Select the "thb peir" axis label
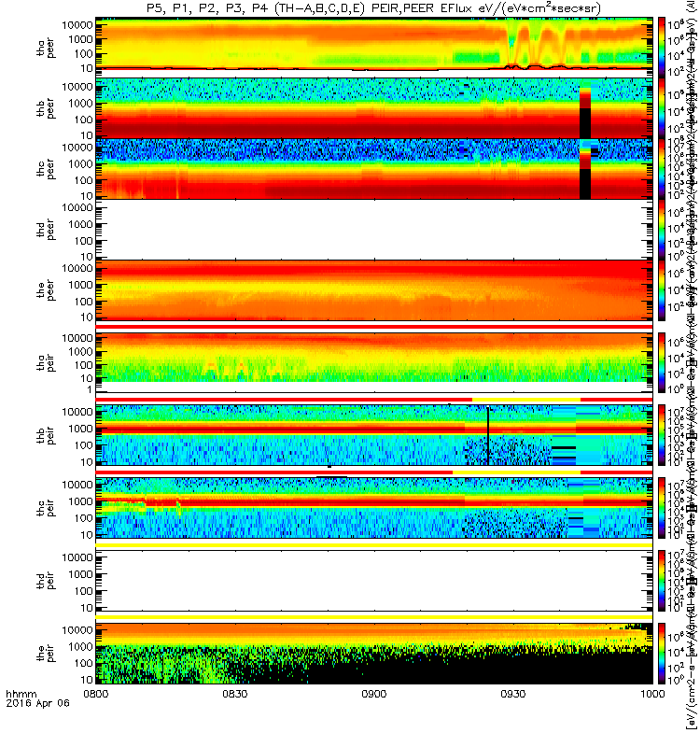700x747 pixels. click(x=46, y=436)
